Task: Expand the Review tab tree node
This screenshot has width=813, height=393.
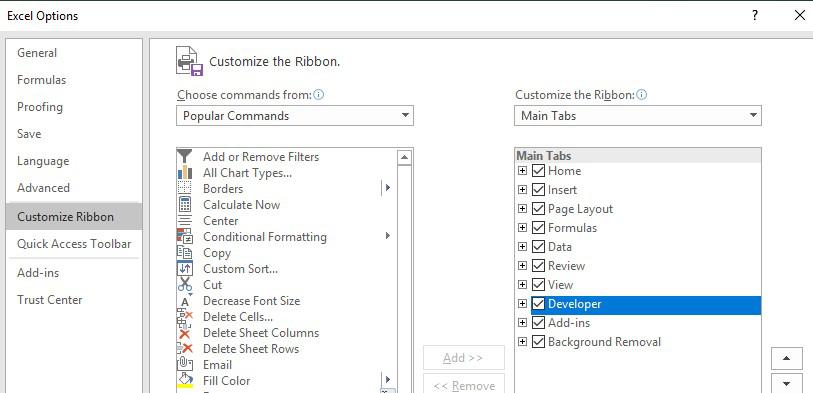Action: (x=522, y=266)
